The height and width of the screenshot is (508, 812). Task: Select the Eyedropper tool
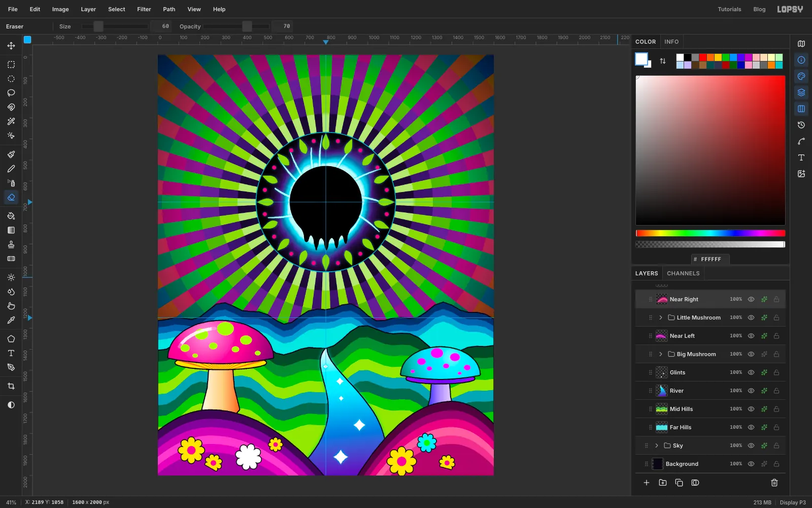coord(11,320)
